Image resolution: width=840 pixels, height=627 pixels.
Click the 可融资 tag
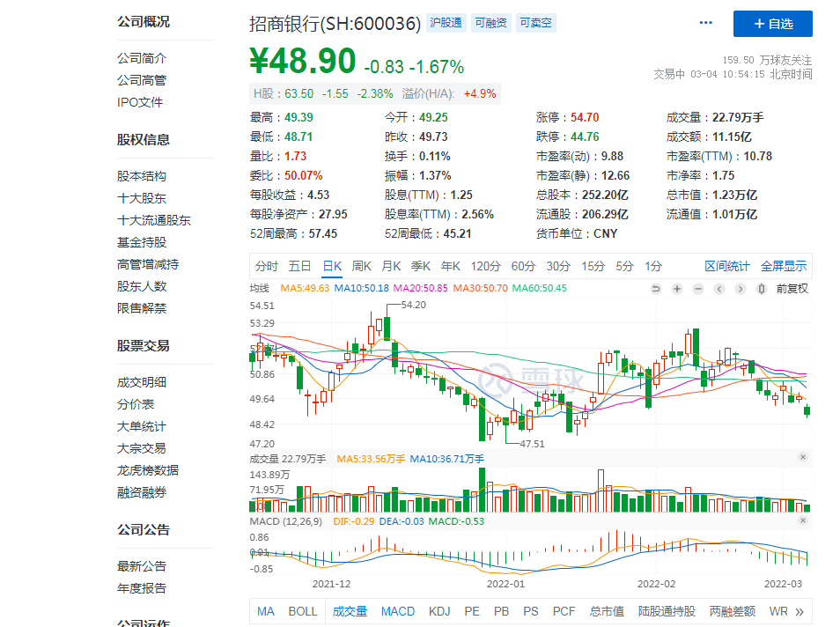pos(490,23)
